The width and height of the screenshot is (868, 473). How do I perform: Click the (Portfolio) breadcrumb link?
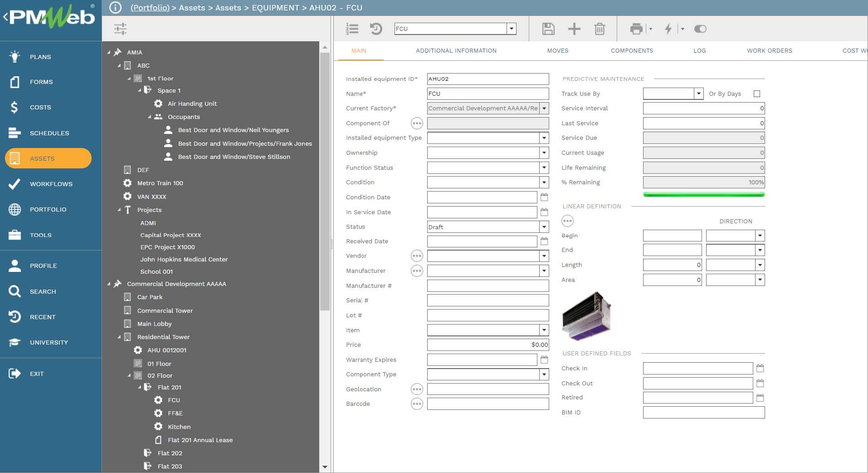[x=150, y=8]
